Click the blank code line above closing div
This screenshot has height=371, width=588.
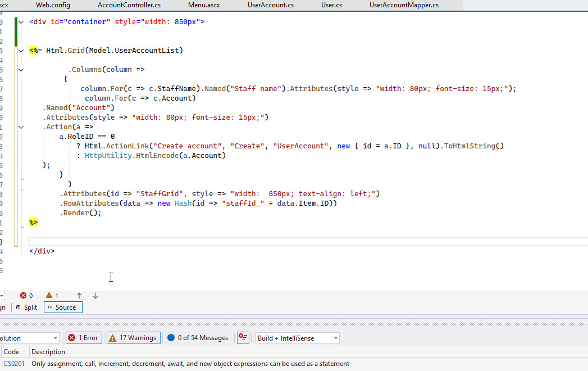[x=308, y=242]
